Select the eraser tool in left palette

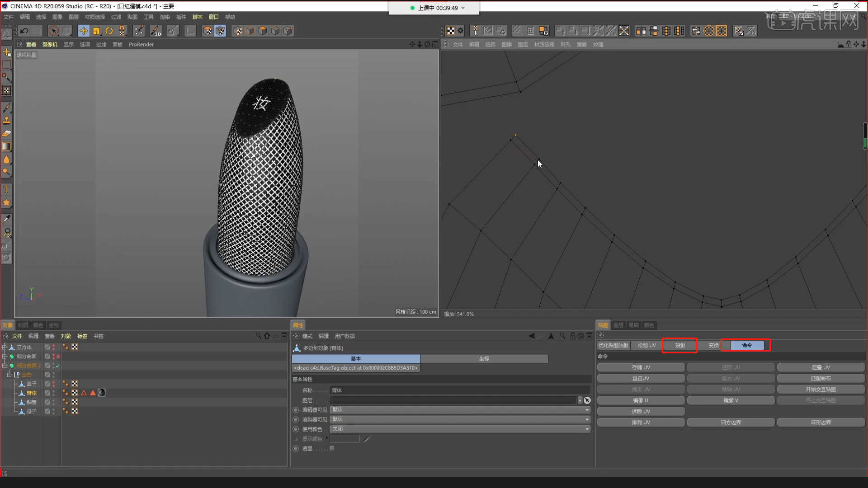pos(6,134)
